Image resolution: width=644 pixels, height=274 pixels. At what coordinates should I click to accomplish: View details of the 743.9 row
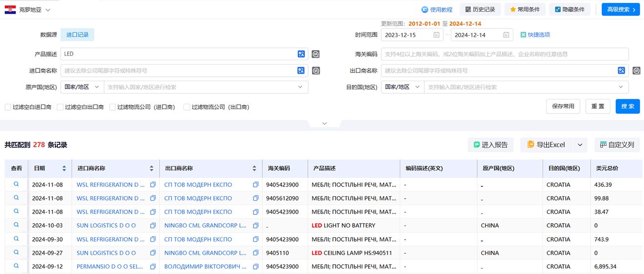(16, 239)
